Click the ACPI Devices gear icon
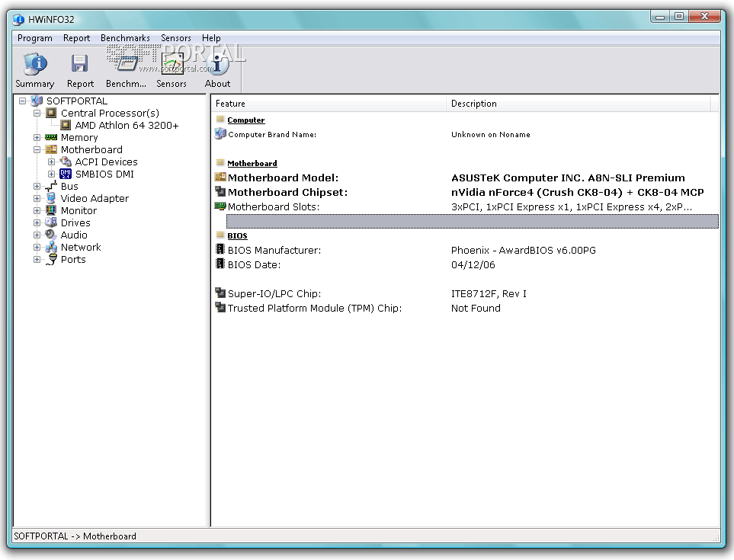The width and height of the screenshot is (734, 560). tap(66, 162)
